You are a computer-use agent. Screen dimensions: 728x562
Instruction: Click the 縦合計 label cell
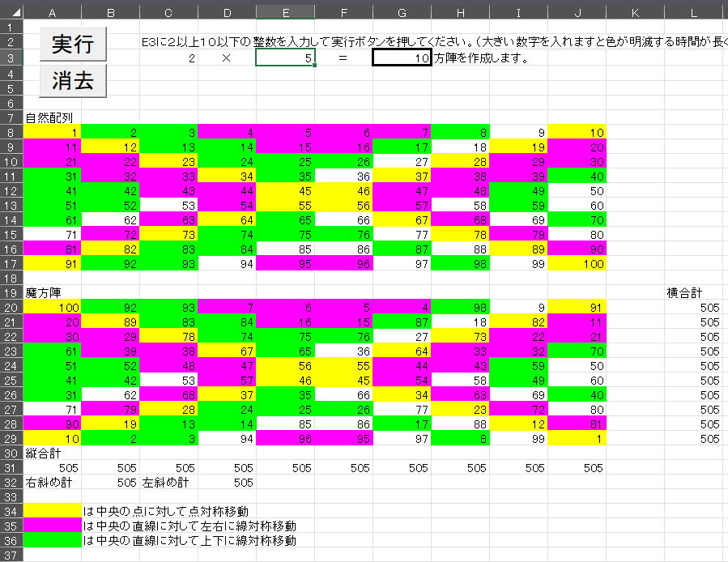pos(53,452)
